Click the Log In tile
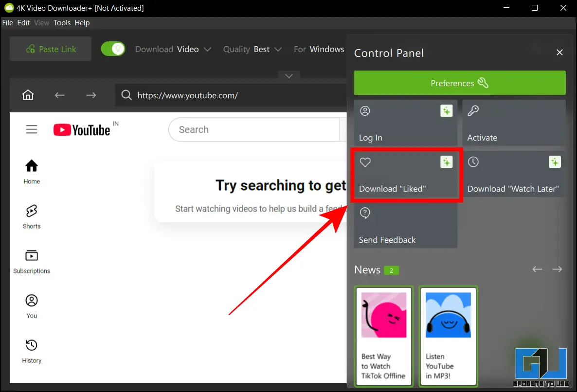The width and height of the screenshot is (577, 392). pos(406,123)
